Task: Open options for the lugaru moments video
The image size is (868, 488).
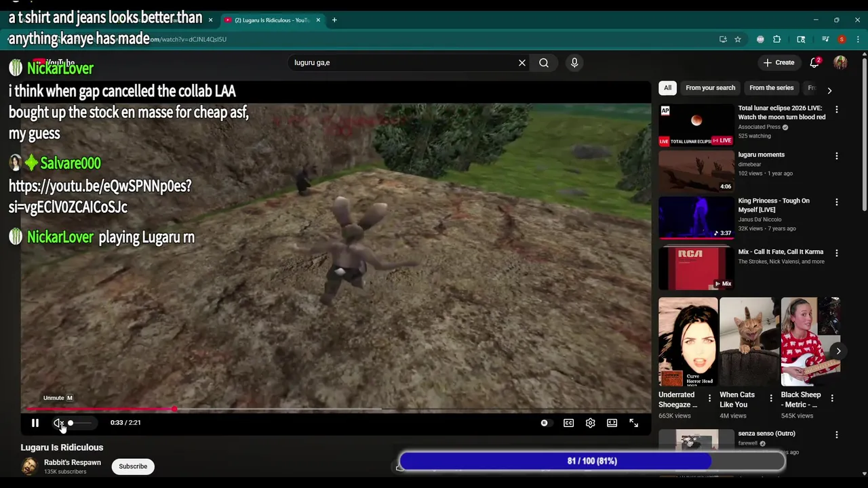Action: point(837,156)
